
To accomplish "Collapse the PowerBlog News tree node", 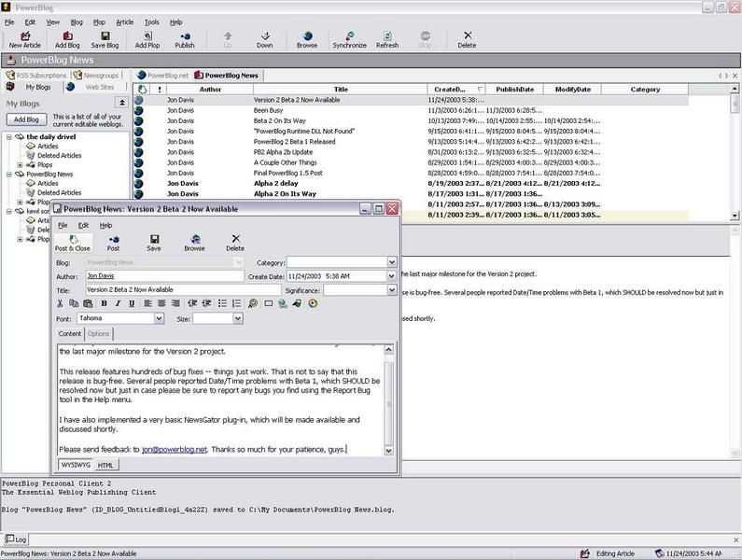I will click(x=9, y=175).
